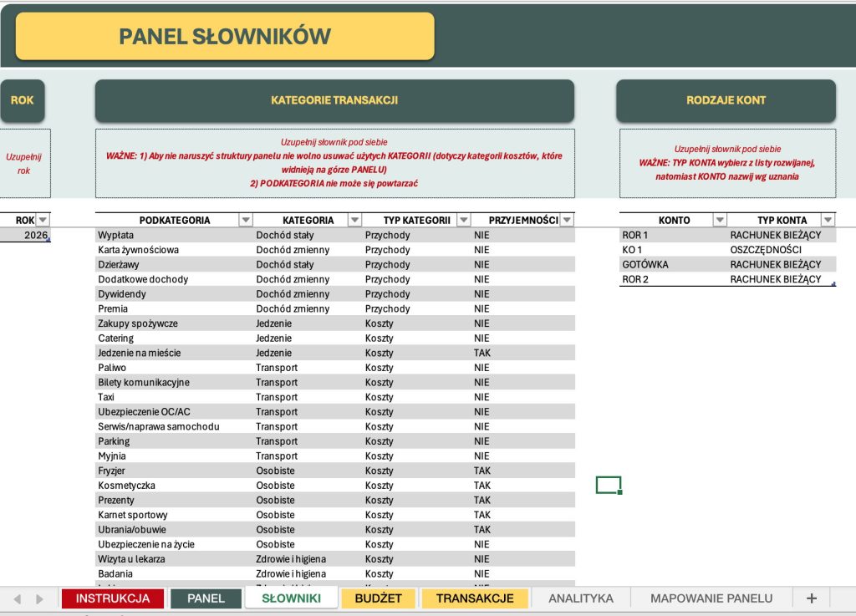Open the PODKATEGORIA filter dropdown
This screenshot has height=616, width=856.
click(246, 220)
